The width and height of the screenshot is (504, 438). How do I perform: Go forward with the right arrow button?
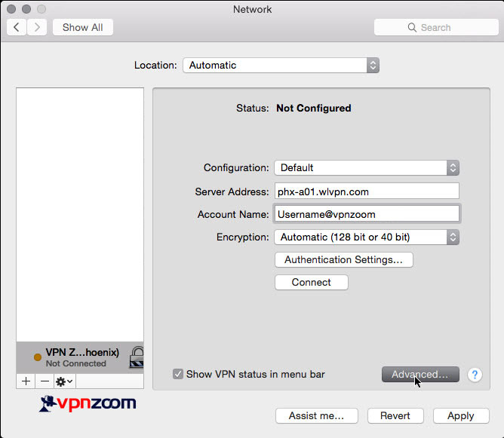(37, 27)
